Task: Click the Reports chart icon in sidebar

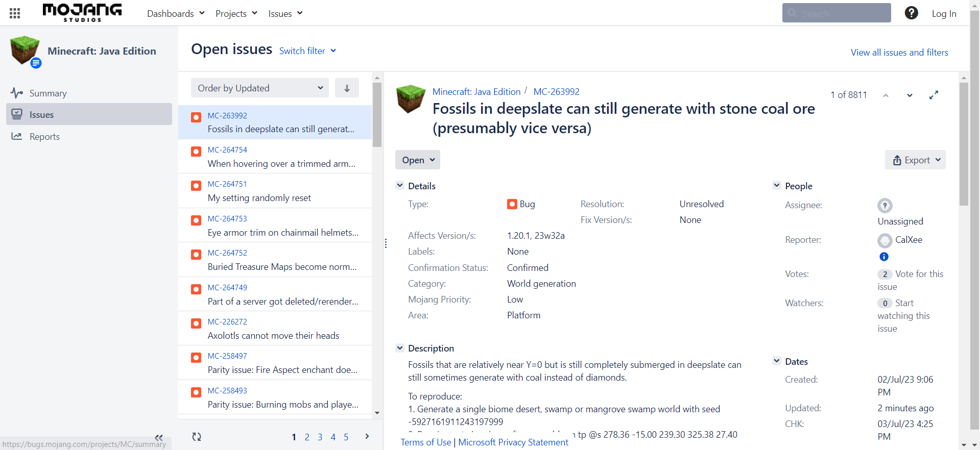Action: (x=17, y=136)
